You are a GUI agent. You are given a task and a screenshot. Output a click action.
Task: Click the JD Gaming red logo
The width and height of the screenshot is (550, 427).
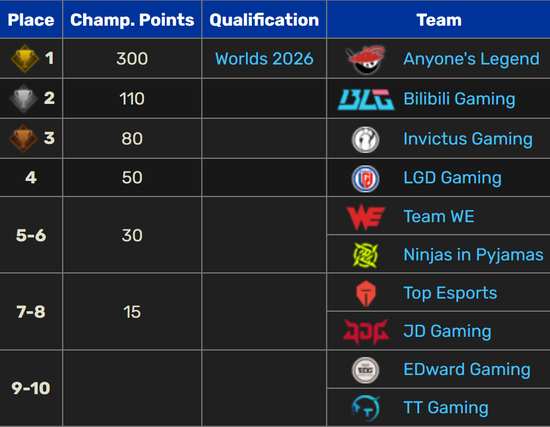365,331
